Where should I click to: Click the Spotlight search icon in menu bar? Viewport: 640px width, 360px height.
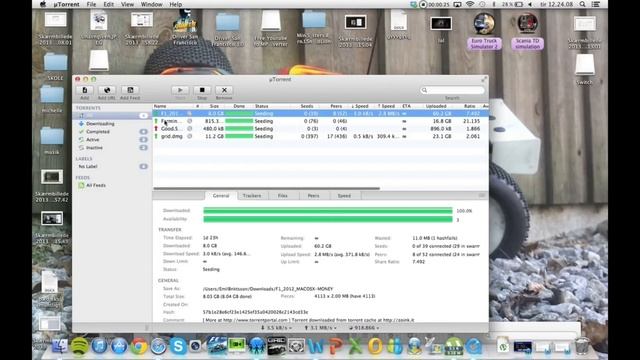582,4
